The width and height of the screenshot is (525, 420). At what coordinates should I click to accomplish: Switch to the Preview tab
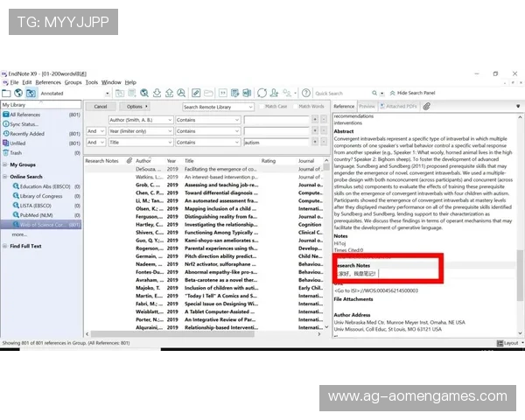tap(367, 106)
